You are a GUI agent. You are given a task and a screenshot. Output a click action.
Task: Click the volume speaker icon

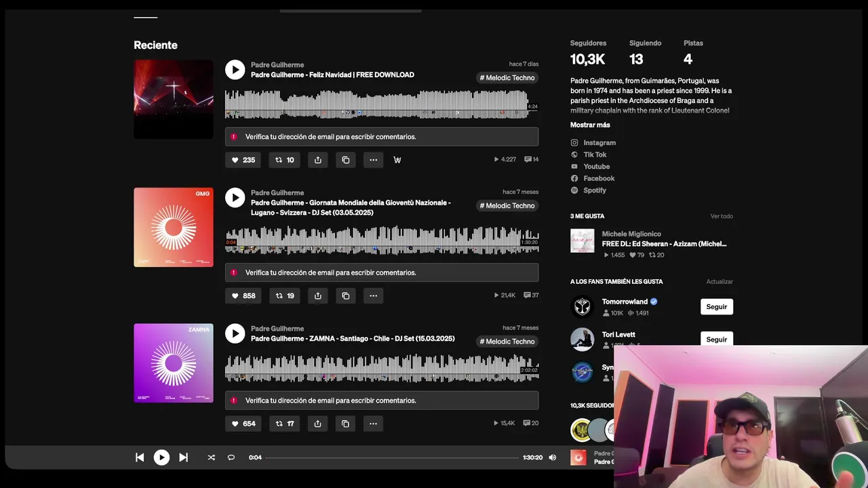[552, 457]
